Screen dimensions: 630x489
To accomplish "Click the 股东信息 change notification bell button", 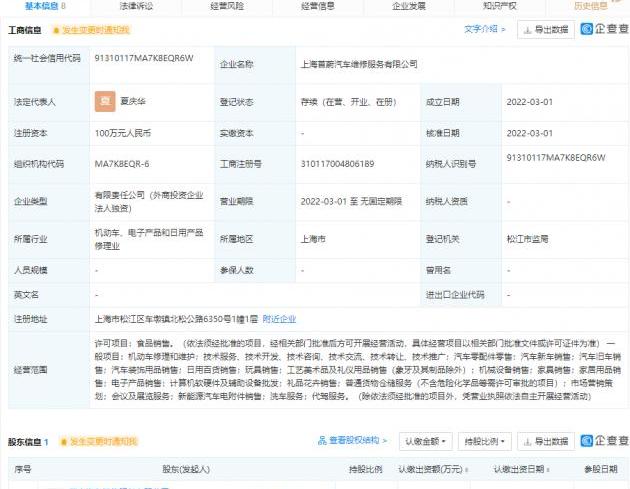I will 98,442.
